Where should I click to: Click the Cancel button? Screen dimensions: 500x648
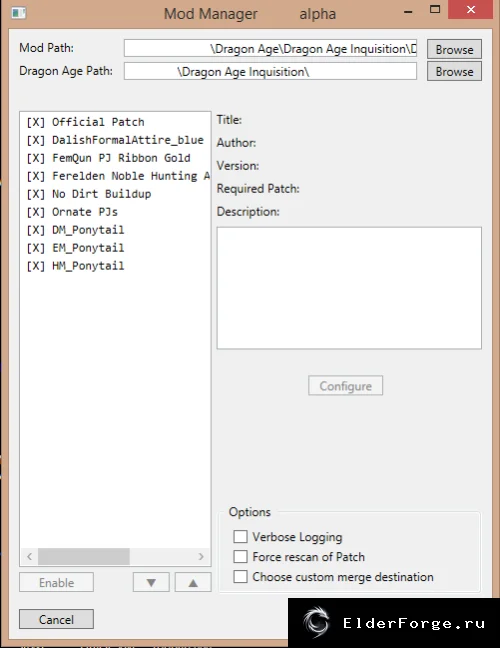(56, 619)
